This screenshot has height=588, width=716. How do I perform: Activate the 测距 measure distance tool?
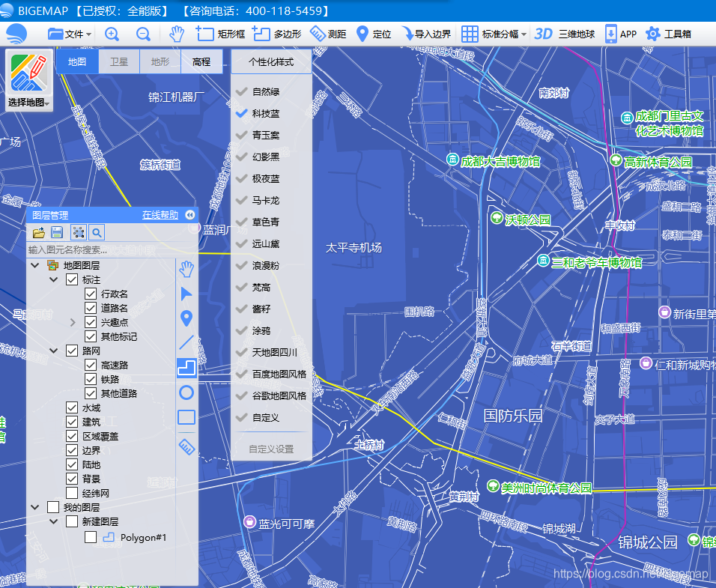tap(328, 34)
